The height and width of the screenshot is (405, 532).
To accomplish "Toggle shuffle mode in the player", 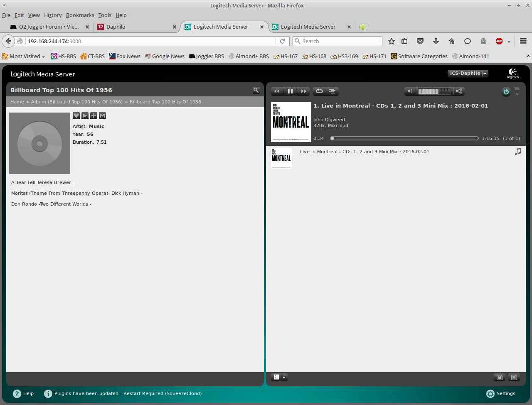I will click(x=332, y=91).
